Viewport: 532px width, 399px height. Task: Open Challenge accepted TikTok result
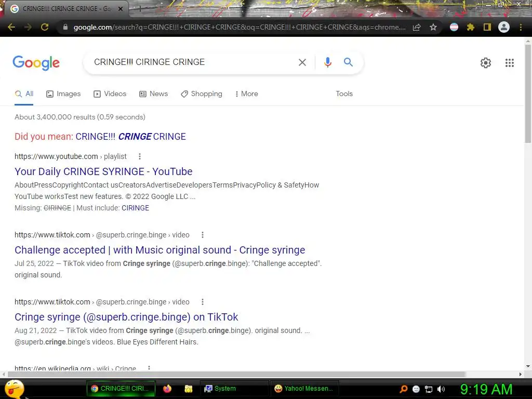[160, 250]
